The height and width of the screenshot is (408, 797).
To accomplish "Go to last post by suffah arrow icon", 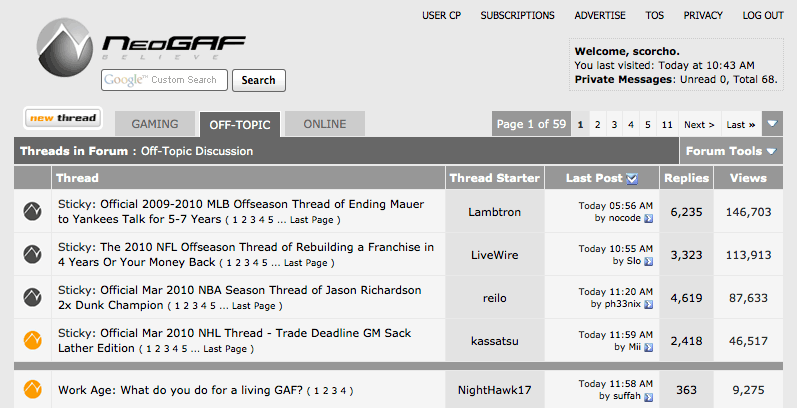I will [x=649, y=397].
